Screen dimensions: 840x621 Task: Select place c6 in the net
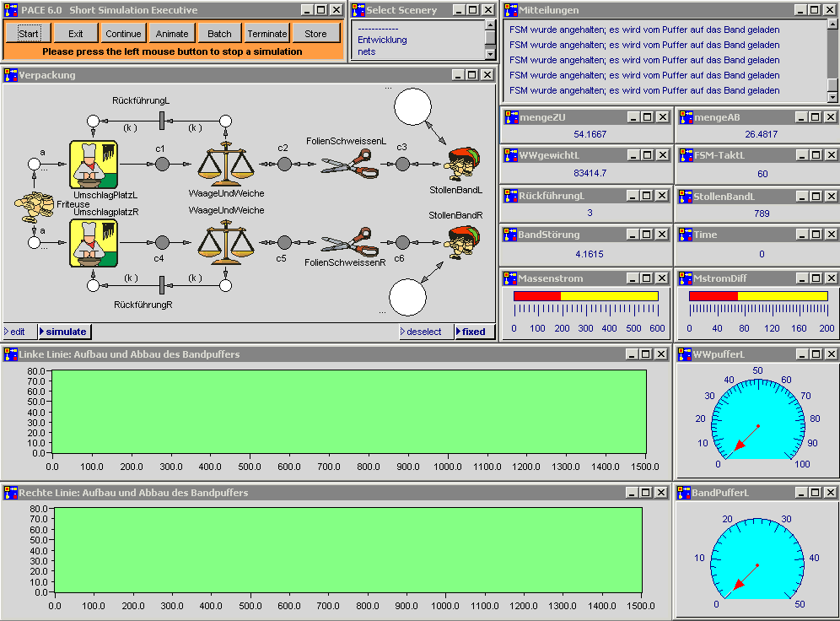(402, 242)
